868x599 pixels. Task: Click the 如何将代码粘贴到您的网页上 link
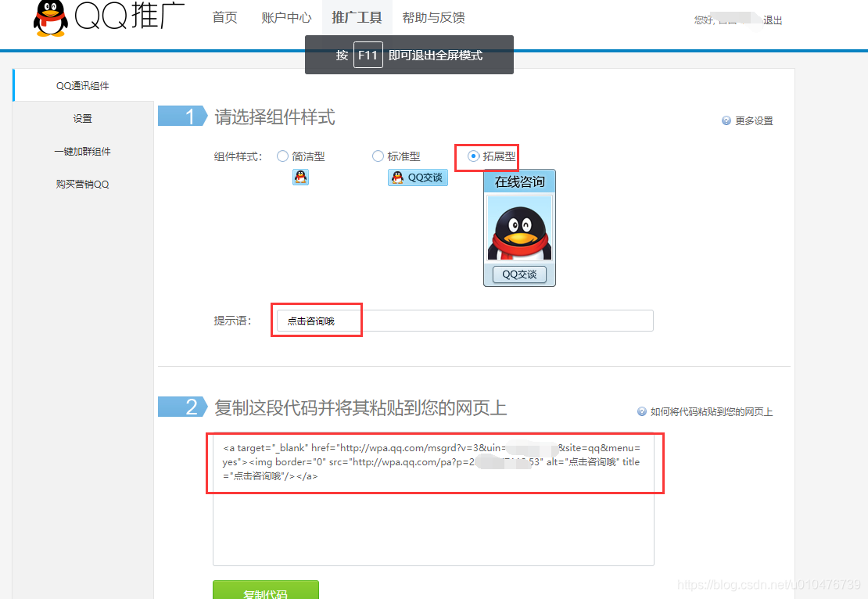click(x=712, y=411)
